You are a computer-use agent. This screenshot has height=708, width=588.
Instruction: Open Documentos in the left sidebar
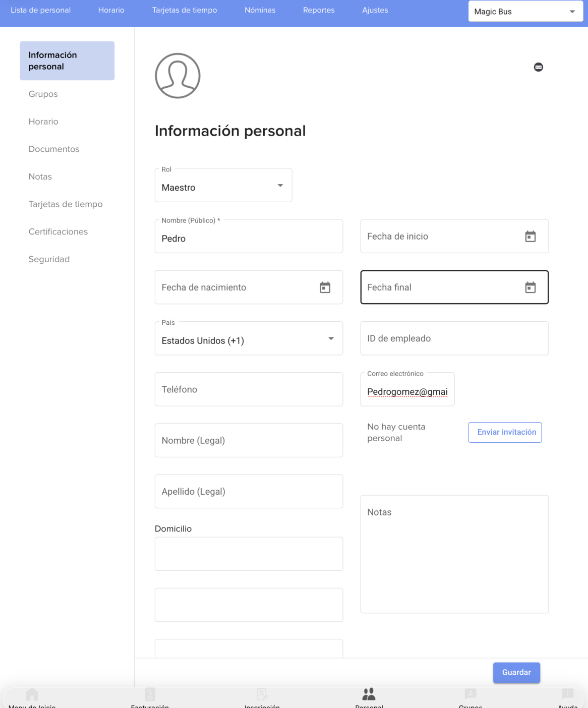[x=54, y=149]
